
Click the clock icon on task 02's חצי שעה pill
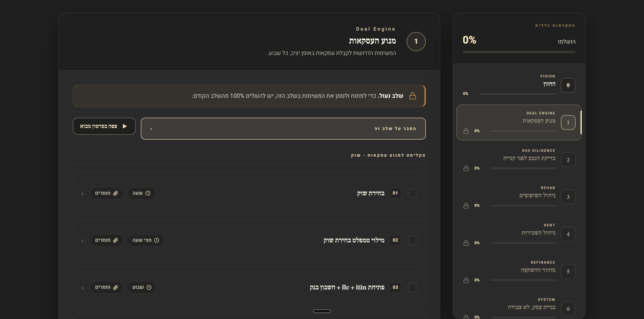pos(156,240)
